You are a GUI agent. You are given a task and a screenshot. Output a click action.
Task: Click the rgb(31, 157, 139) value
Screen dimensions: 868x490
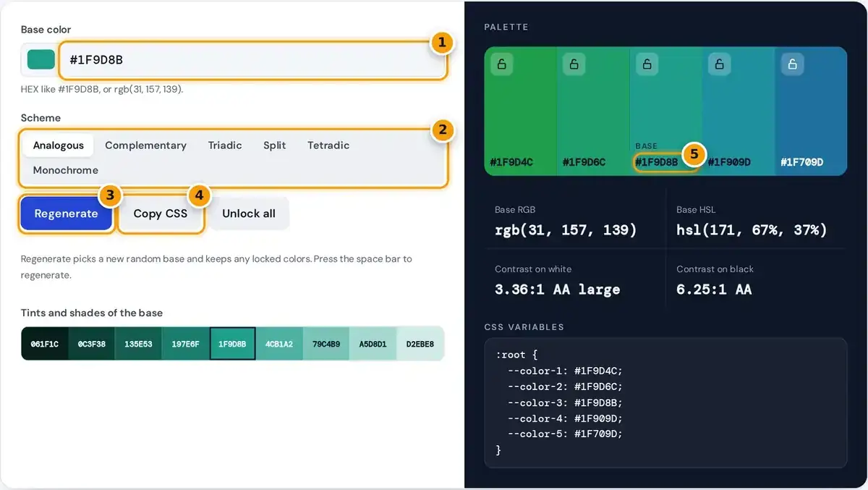pos(566,230)
